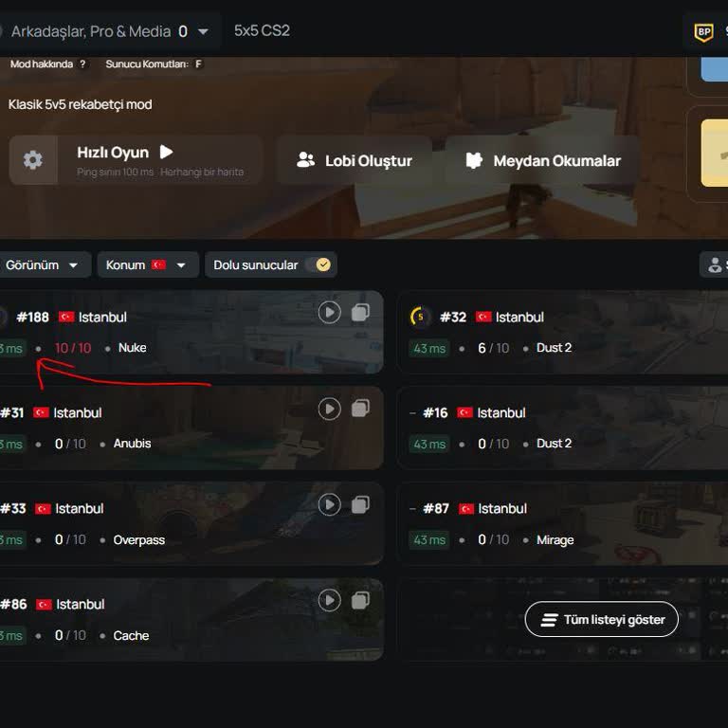Copy server #188 address icon
Screen dimensions: 728x728
pos(361,313)
